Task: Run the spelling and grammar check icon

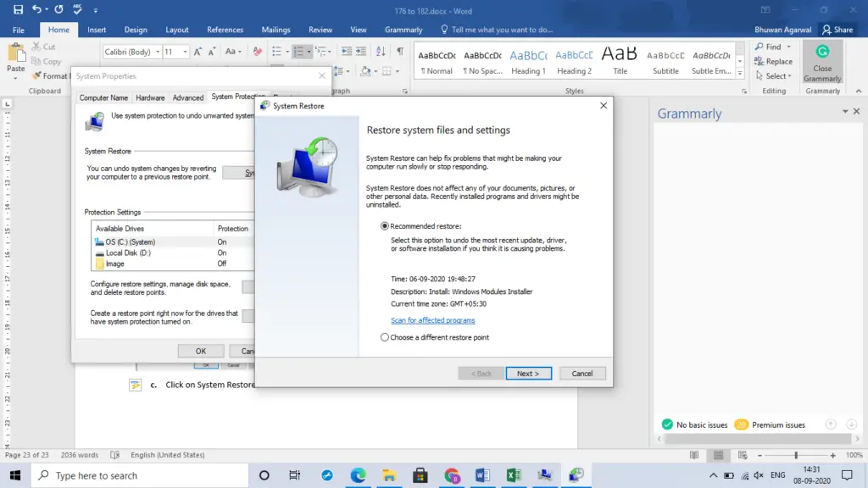Action: 77,9
